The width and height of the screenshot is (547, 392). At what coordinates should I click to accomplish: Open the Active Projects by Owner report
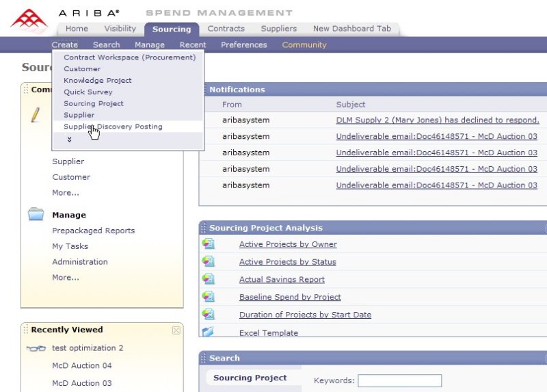click(288, 244)
